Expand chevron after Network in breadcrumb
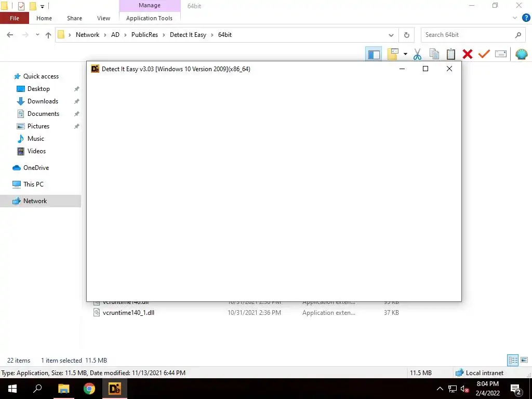 click(x=105, y=35)
